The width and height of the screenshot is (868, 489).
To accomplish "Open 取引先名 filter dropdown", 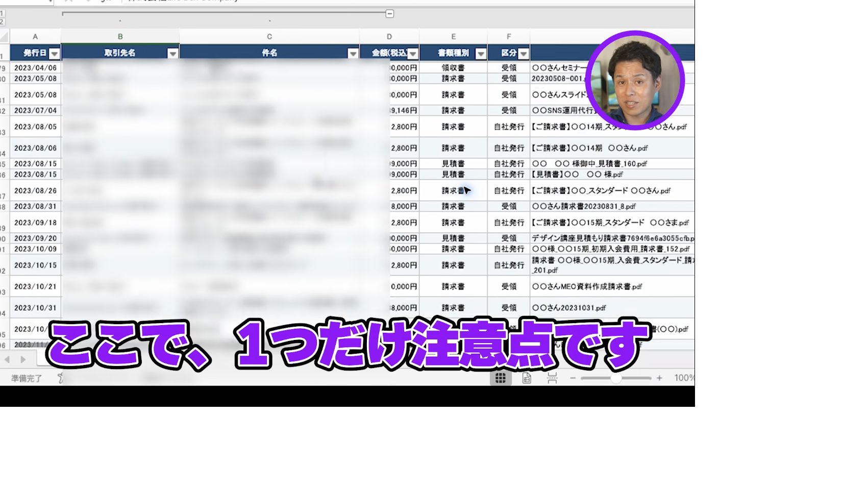I will (172, 53).
